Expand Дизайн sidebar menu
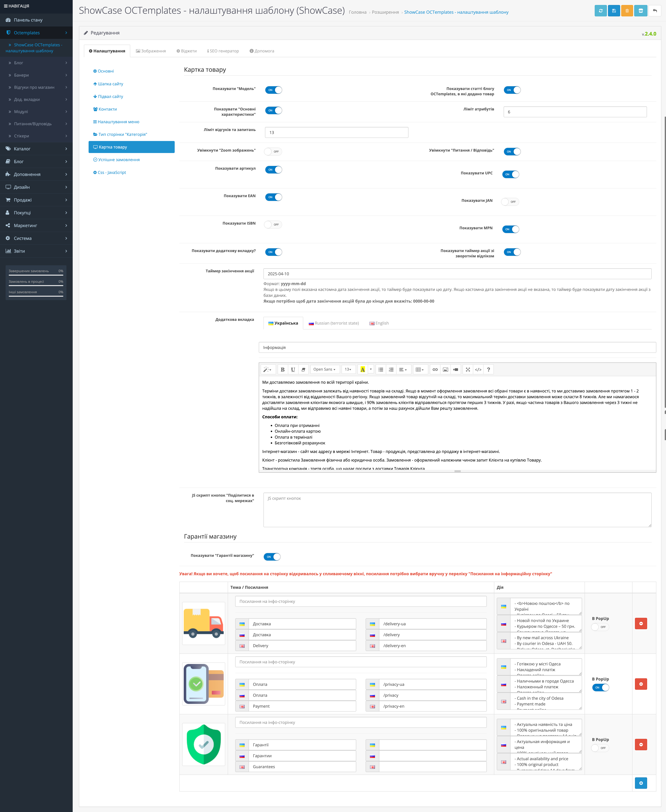The width and height of the screenshot is (666, 812). click(x=36, y=187)
